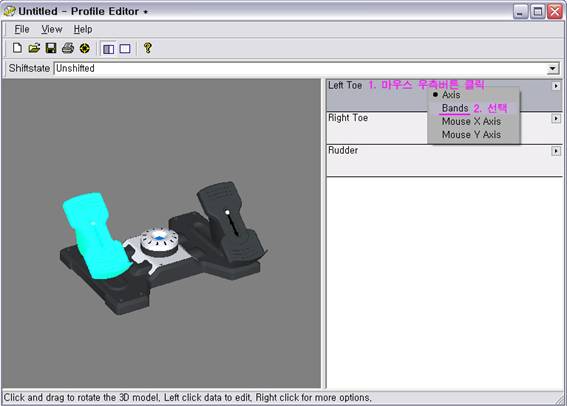Screen dimensions: 567x406
Task: Save the profile with the floppy disk icon
Action: click(51, 48)
